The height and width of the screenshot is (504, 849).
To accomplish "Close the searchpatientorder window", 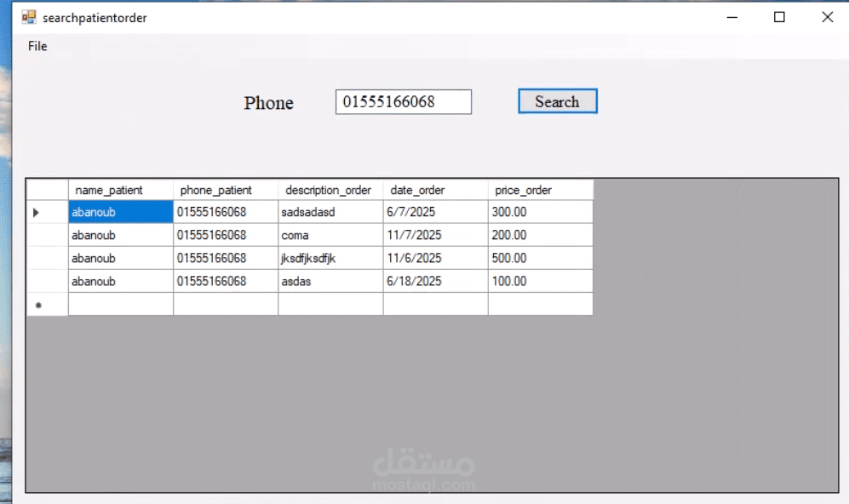I will (x=827, y=17).
